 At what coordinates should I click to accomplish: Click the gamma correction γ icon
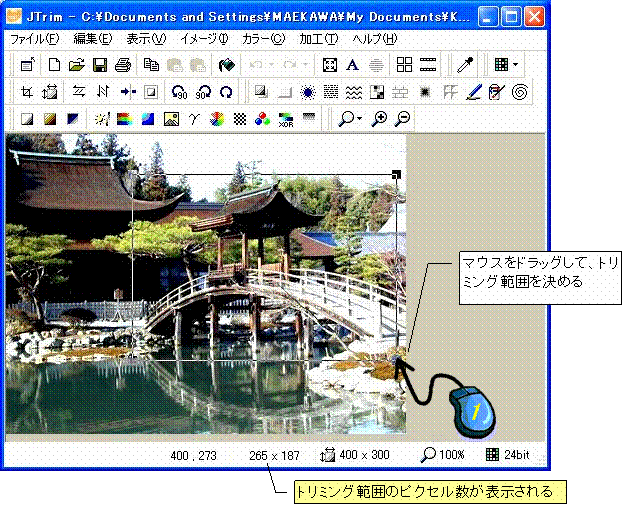click(194, 119)
